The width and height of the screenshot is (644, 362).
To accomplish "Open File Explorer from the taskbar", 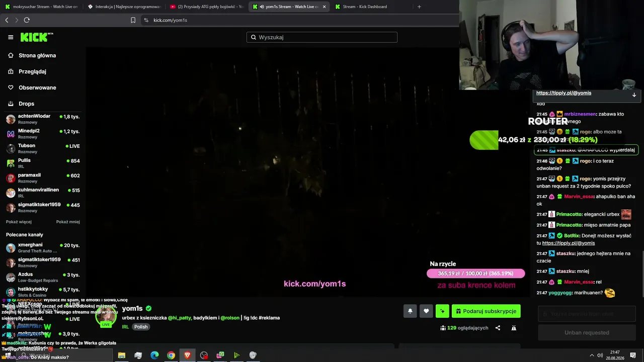I will pos(122,355).
